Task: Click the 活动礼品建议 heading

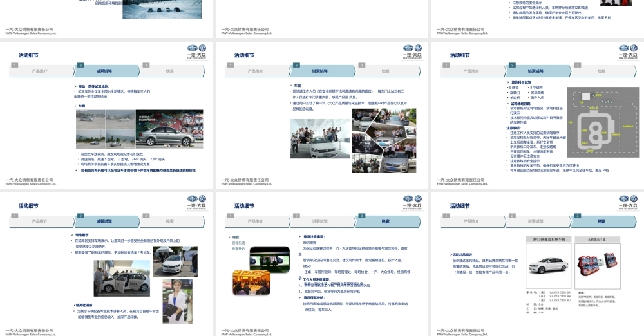Action: tap(462, 255)
